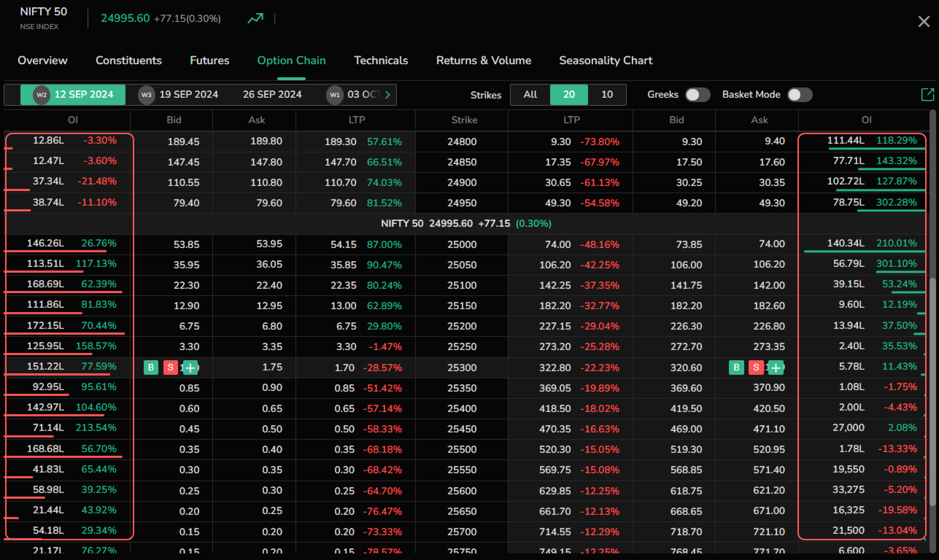The image size is (939, 560).
Task: Click call OI 172.15L at 25200
Action: [x=45, y=325]
